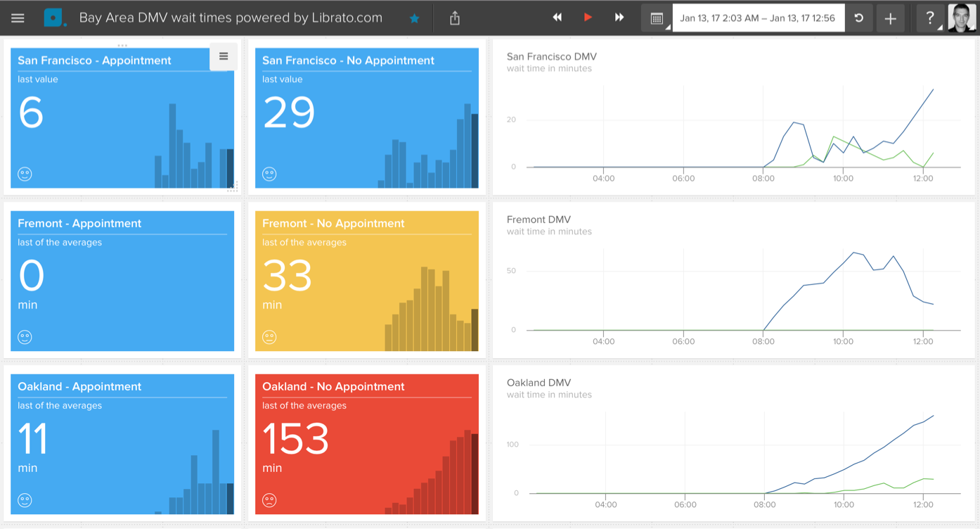980x529 pixels.
Task: Open the calendar date picker
Action: [657, 18]
